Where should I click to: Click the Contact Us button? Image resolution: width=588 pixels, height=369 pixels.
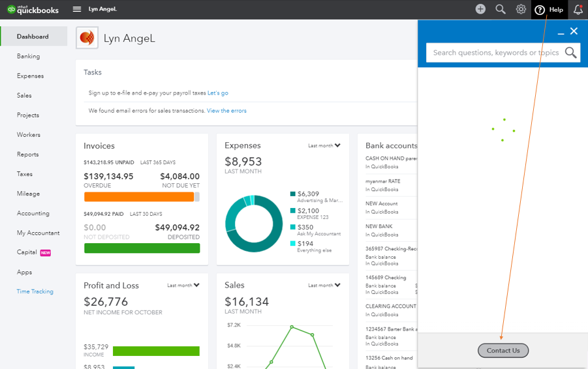click(503, 351)
